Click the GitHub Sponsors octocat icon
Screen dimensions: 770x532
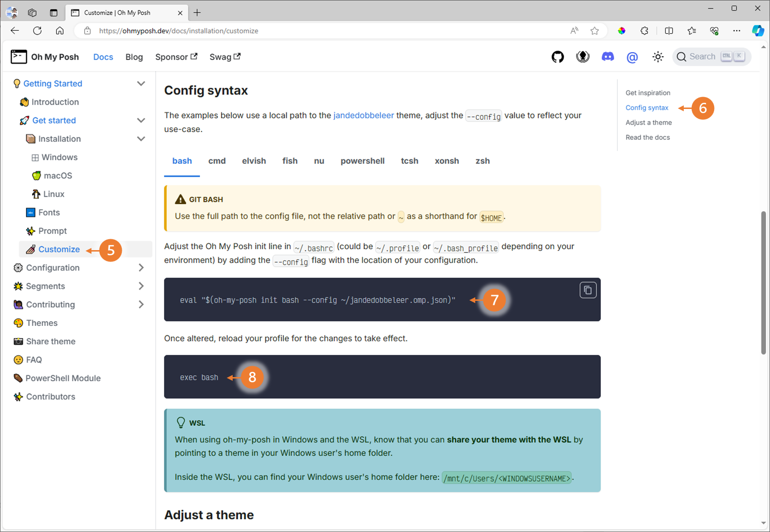583,57
